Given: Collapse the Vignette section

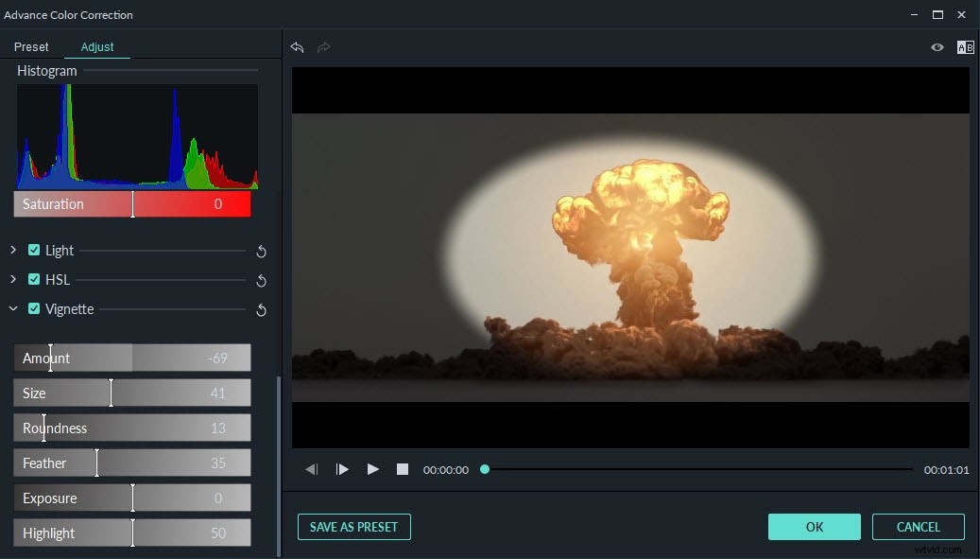Looking at the screenshot, I should click(x=12, y=309).
